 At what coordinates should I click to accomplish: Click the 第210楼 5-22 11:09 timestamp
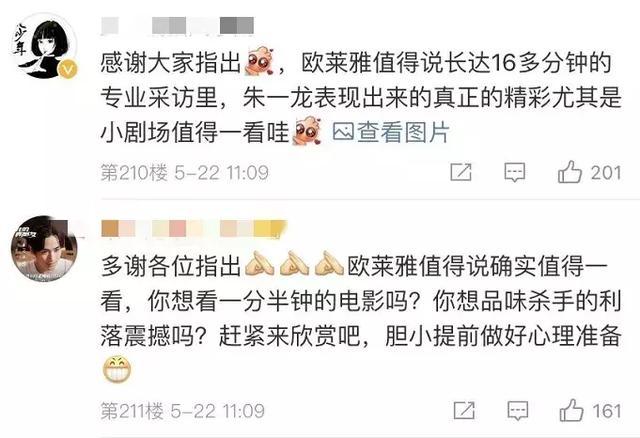pyautogui.click(x=184, y=173)
